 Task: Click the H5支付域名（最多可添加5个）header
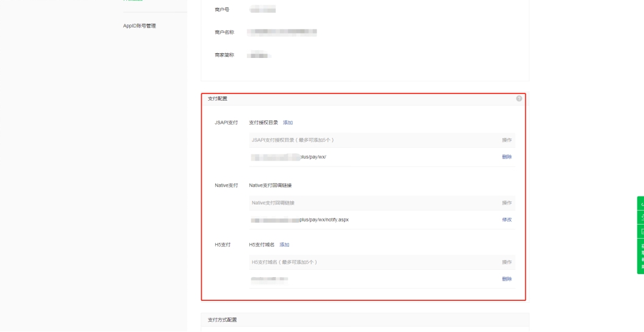pos(285,262)
